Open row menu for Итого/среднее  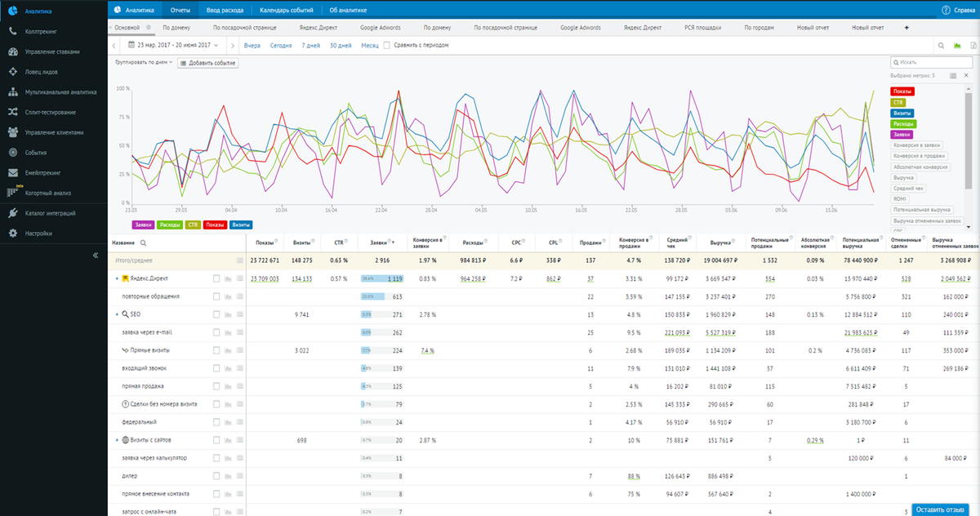point(240,260)
